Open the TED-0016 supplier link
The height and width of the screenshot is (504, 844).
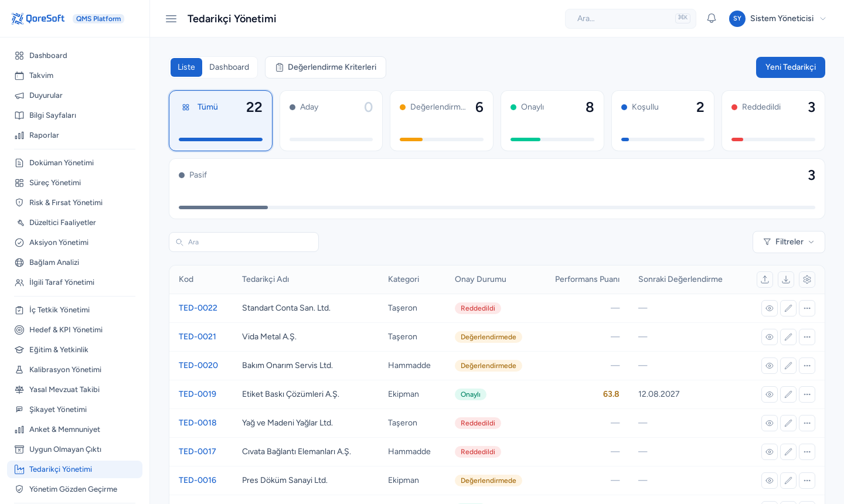pyautogui.click(x=198, y=481)
